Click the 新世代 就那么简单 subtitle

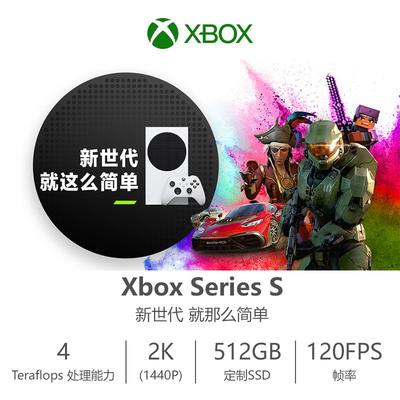click(x=202, y=314)
